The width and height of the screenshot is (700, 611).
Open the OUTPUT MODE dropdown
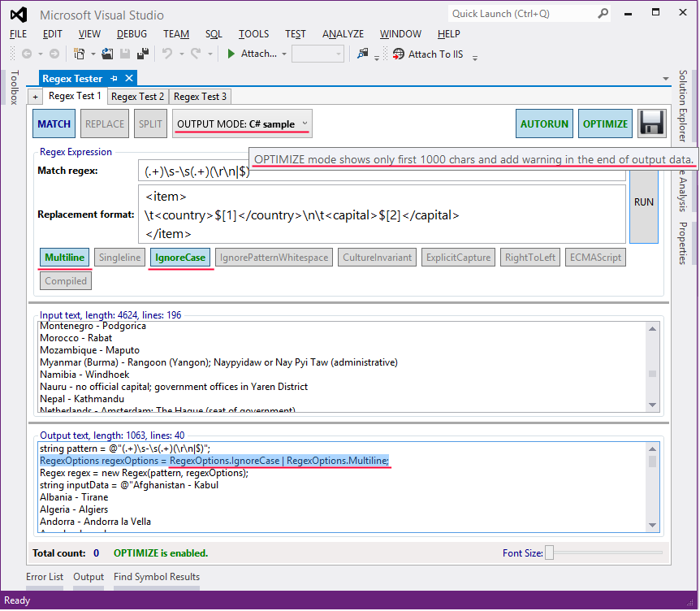point(243,123)
